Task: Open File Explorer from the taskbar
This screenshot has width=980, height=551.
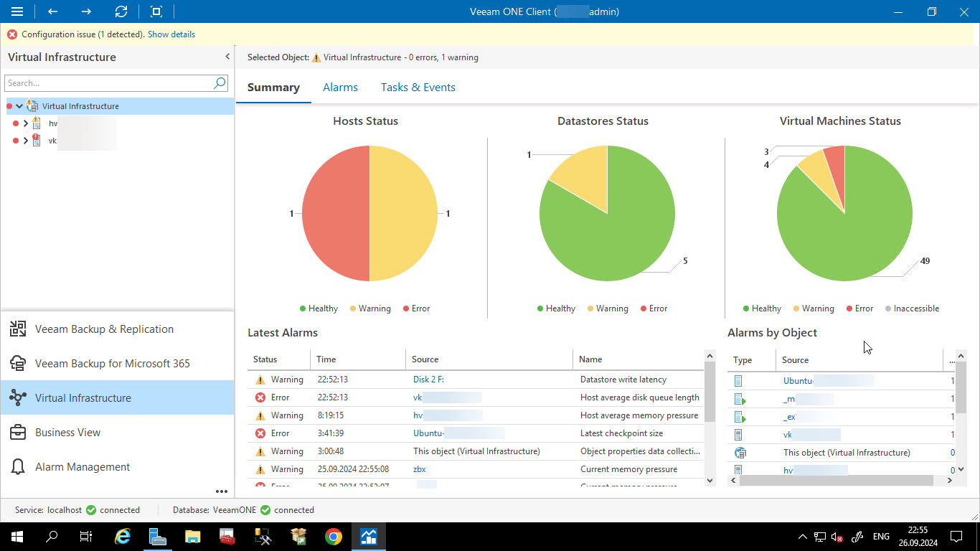Action: [193, 537]
